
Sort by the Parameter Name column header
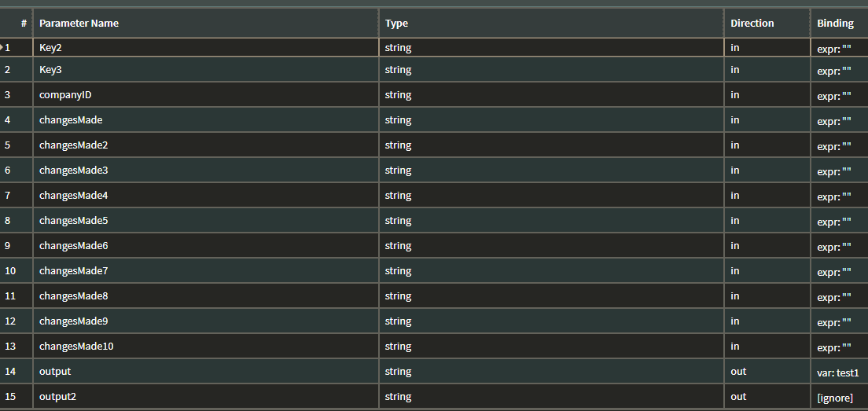coord(206,24)
